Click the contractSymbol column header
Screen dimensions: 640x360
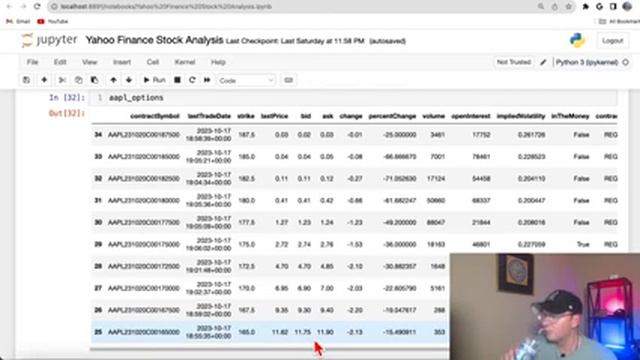pos(155,116)
